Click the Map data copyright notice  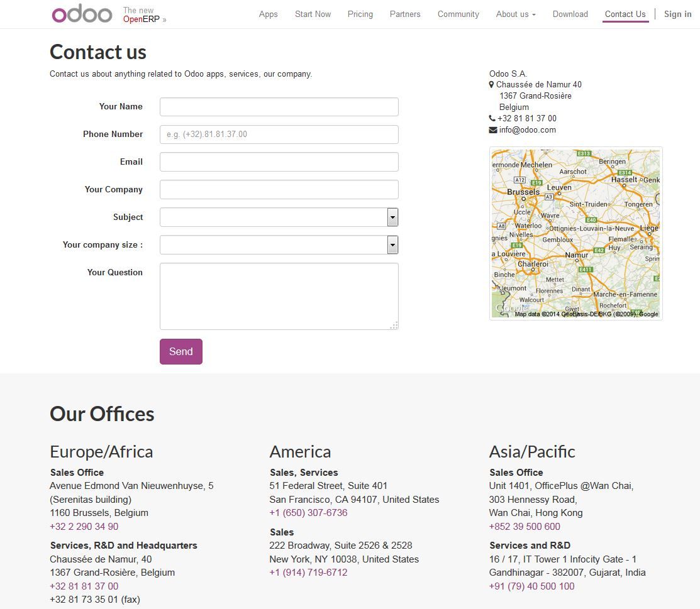tap(586, 314)
